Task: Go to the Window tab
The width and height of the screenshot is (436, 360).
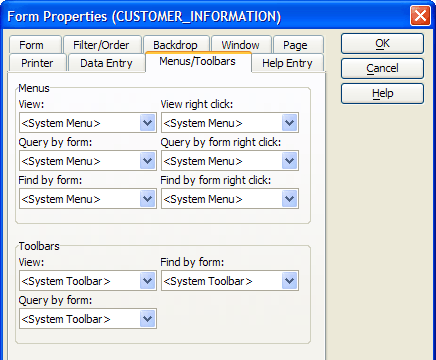Action: coord(241,45)
